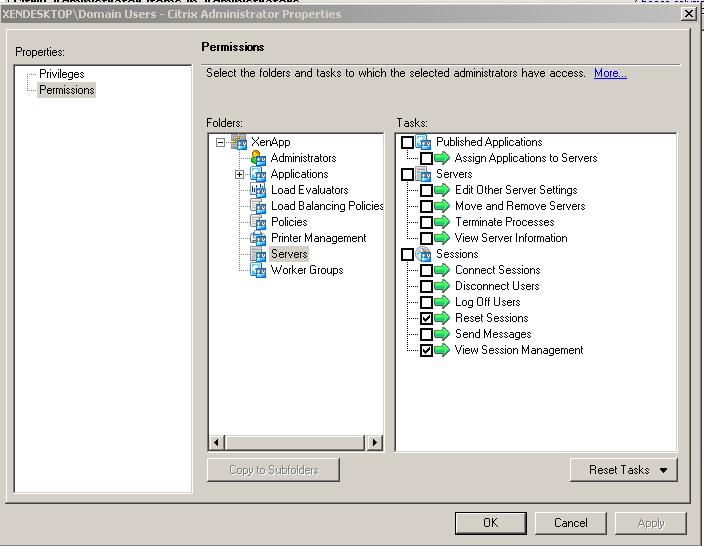This screenshot has width=704, height=546.
Task: Click green arrow beside Terminate Processes
Action: [442, 222]
